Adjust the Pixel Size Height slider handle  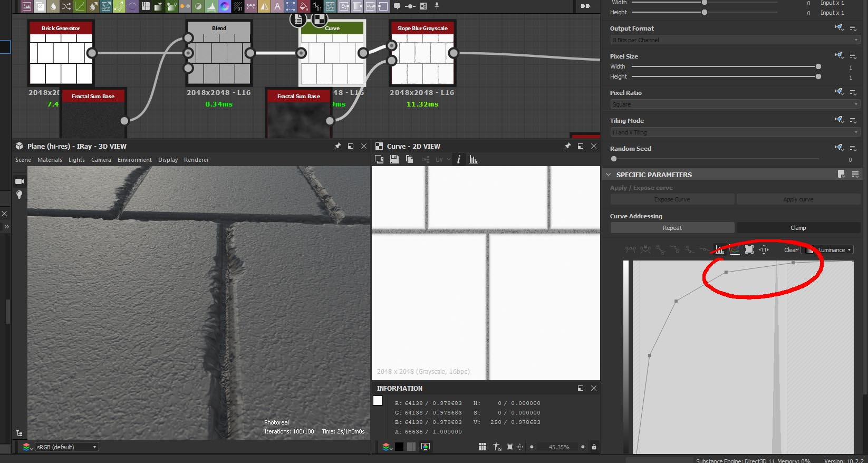pyautogui.click(x=818, y=76)
